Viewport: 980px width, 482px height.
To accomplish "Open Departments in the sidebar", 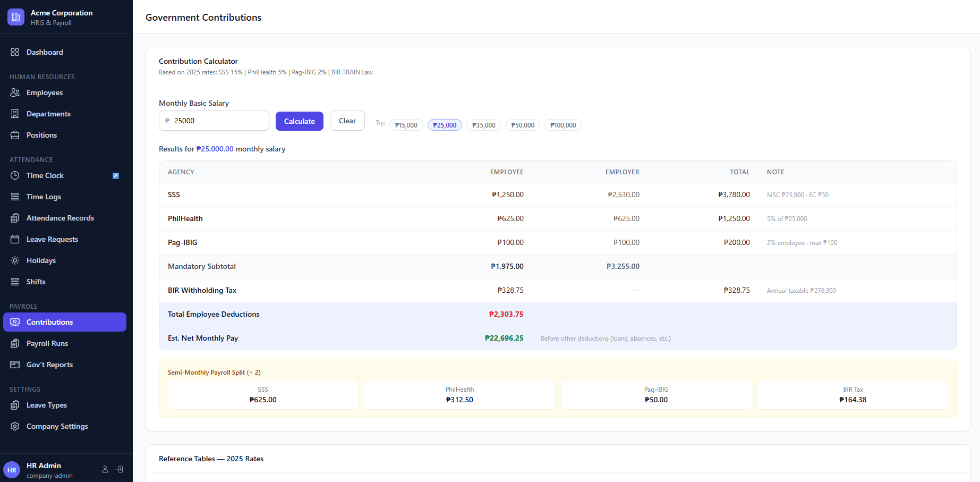I will (x=48, y=114).
